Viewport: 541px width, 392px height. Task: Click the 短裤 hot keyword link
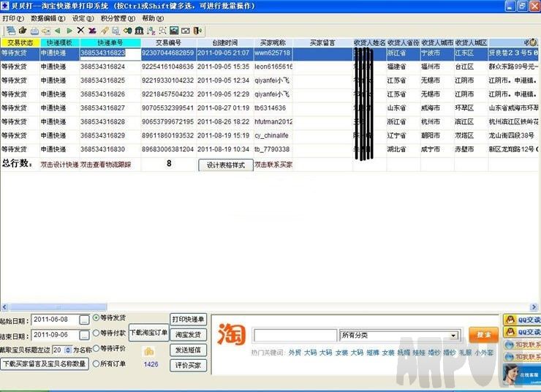click(x=373, y=353)
